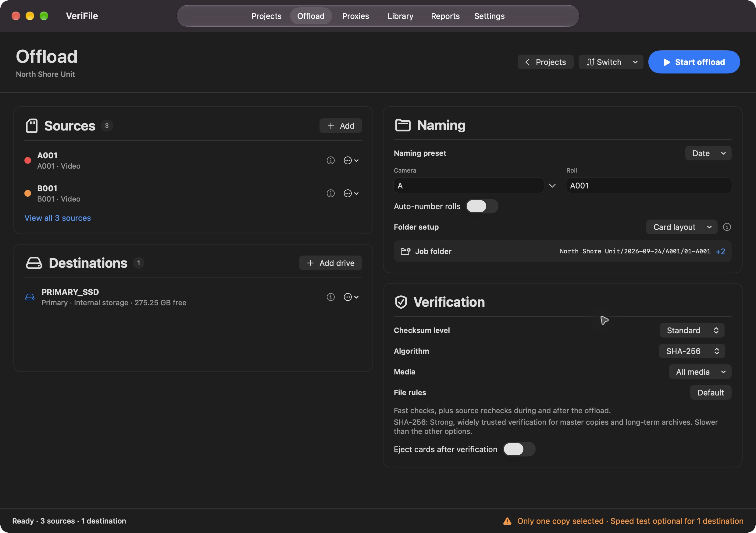The image size is (756, 533).
Task: Click the Naming folder icon
Action: pyautogui.click(x=403, y=125)
